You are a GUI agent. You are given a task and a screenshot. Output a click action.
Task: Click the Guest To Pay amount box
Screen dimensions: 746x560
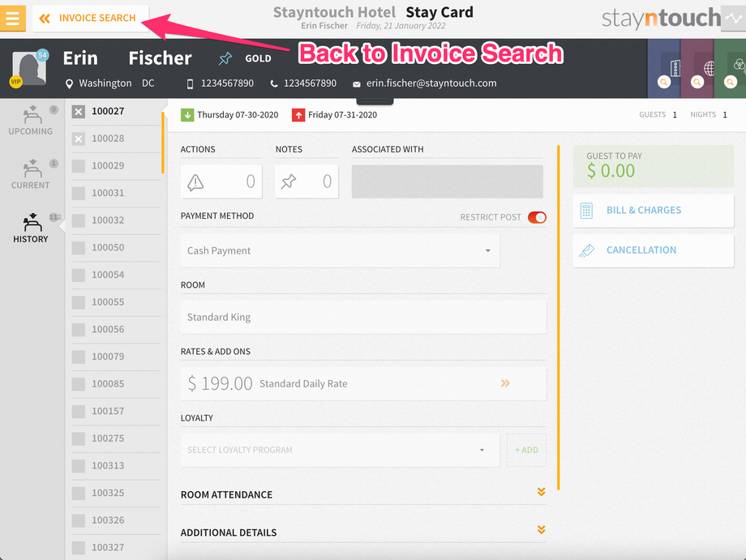pyautogui.click(x=654, y=166)
